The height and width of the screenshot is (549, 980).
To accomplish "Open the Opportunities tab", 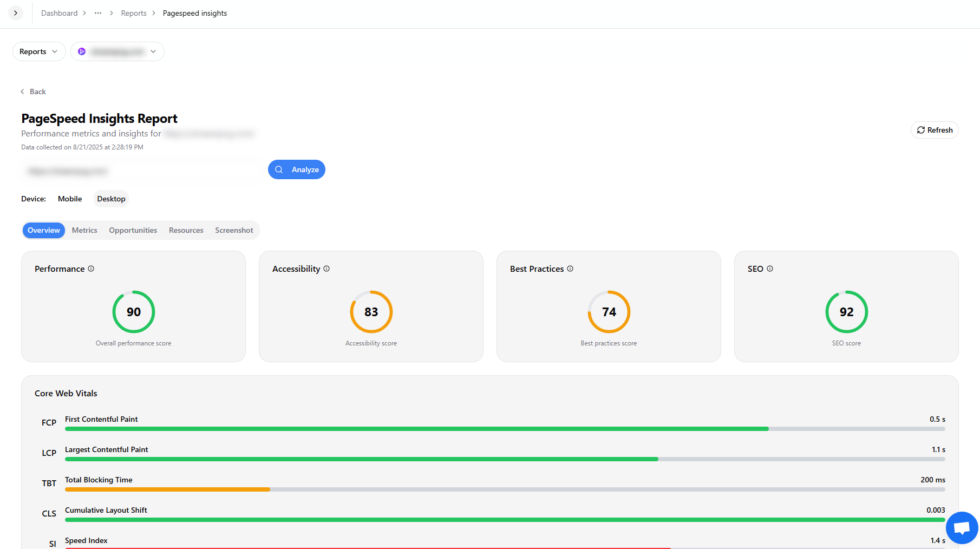I will coord(133,230).
